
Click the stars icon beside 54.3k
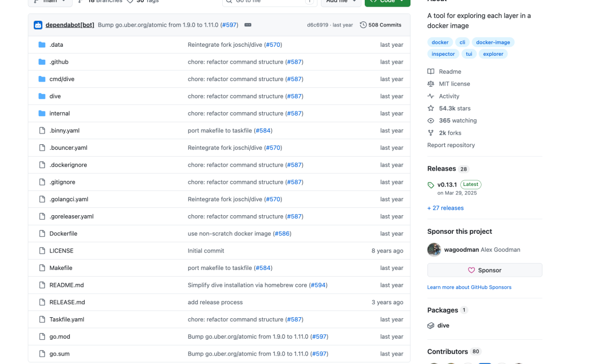pyautogui.click(x=431, y=108)
